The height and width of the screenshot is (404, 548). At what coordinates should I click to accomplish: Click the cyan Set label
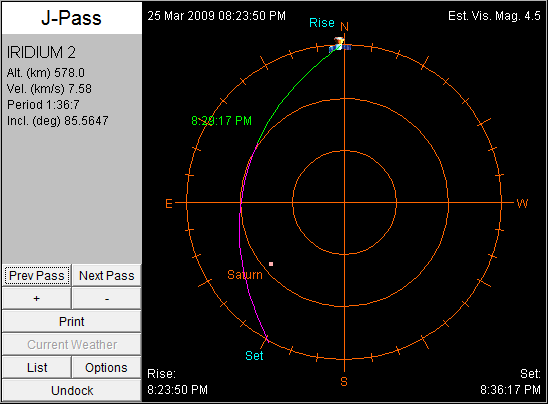pyautogui.click(x=254, y=355)
